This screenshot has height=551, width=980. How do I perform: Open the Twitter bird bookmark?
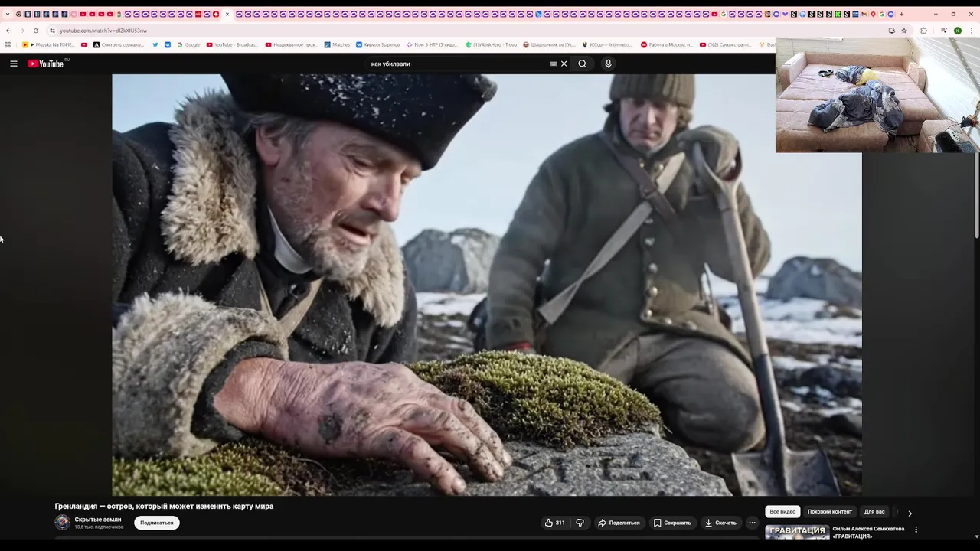pyautogui.click(x=155, y=45)
